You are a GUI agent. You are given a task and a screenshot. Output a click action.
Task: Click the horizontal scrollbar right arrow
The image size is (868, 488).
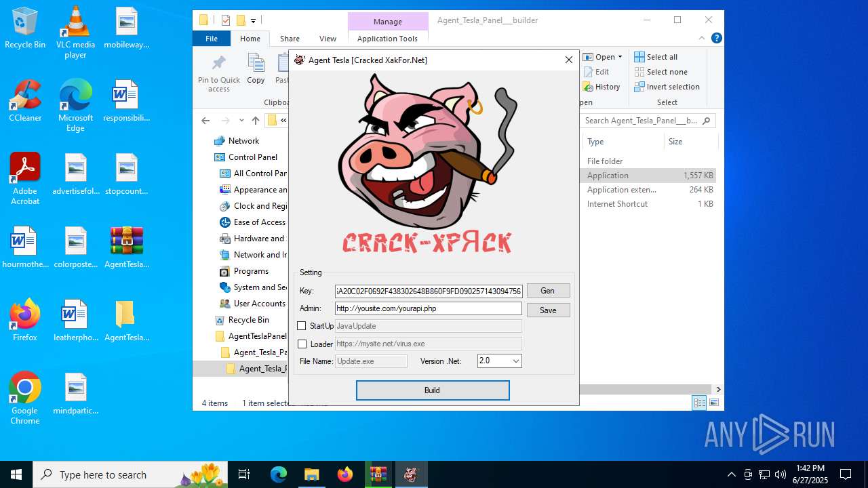point(718,389)
